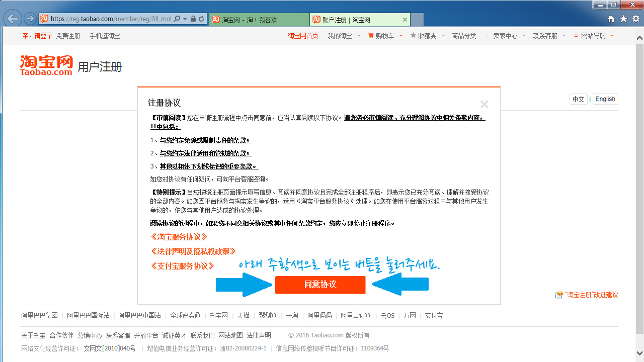
Task: Expand the 购物车 dropdown arrow
Action: coord(401,36)
